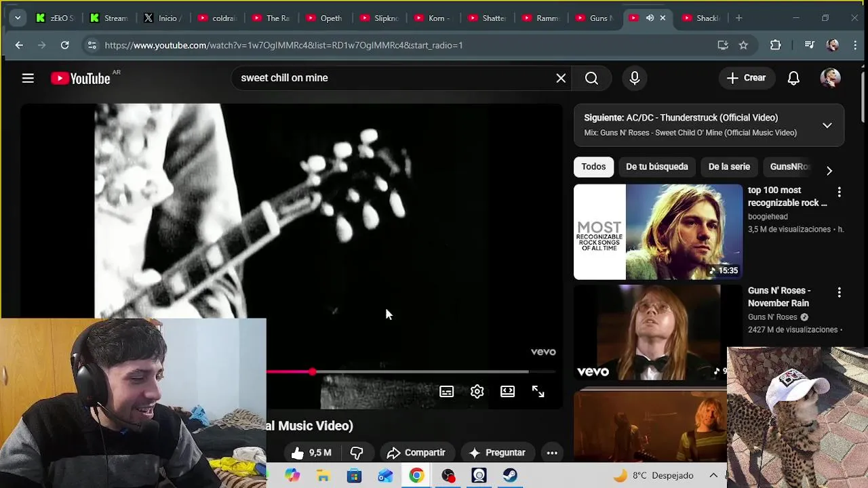Open Chrome three-dot menu
868x488 pixels.
(x=855, y=45)
